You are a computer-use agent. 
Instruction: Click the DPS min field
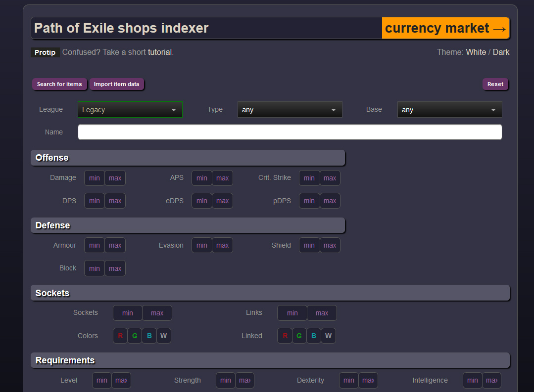tap(95, 201)
